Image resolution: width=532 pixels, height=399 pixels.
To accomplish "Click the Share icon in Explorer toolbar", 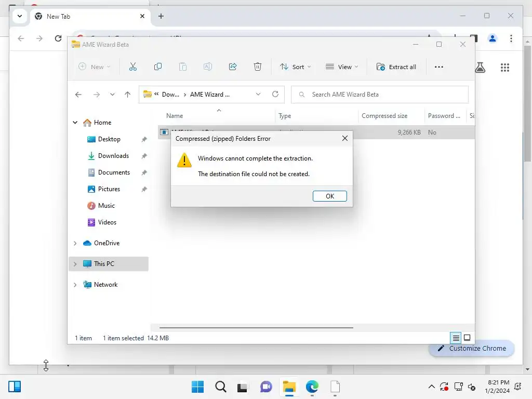I will pyautogui.click(x=233, y=67).
